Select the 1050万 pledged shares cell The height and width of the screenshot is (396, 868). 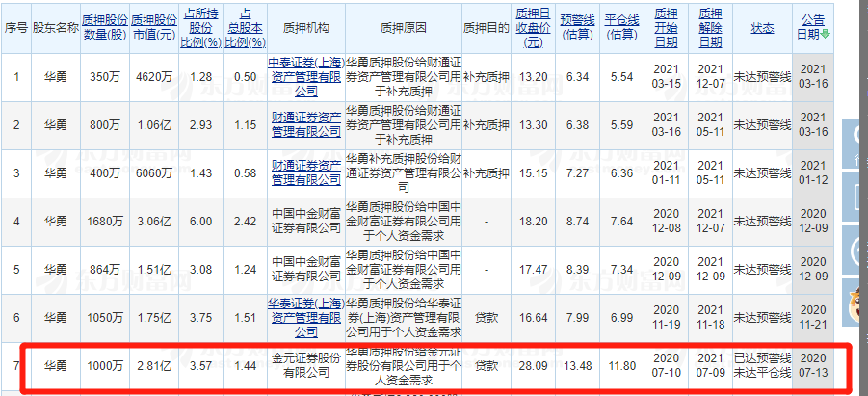pos(105,318)
